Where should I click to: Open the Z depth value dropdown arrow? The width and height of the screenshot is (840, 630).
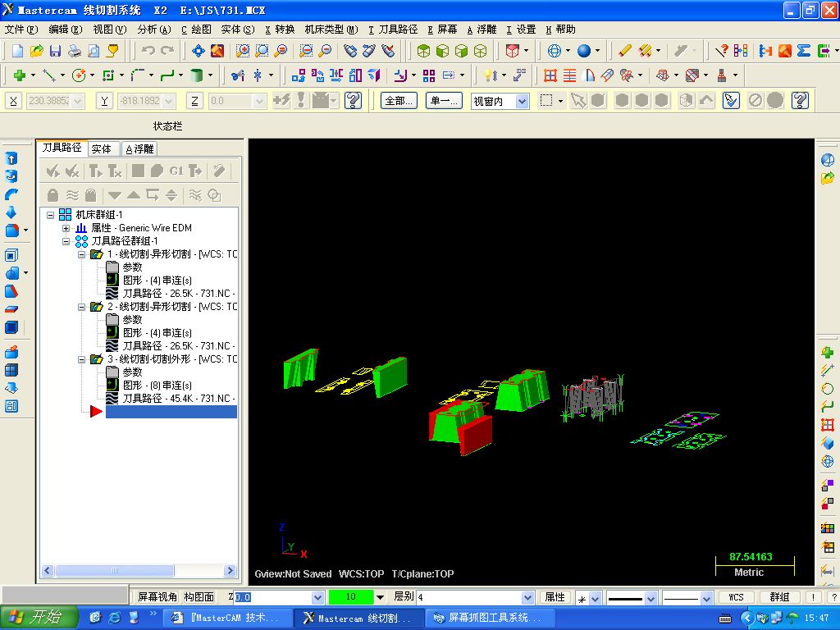tap(317, 597)
